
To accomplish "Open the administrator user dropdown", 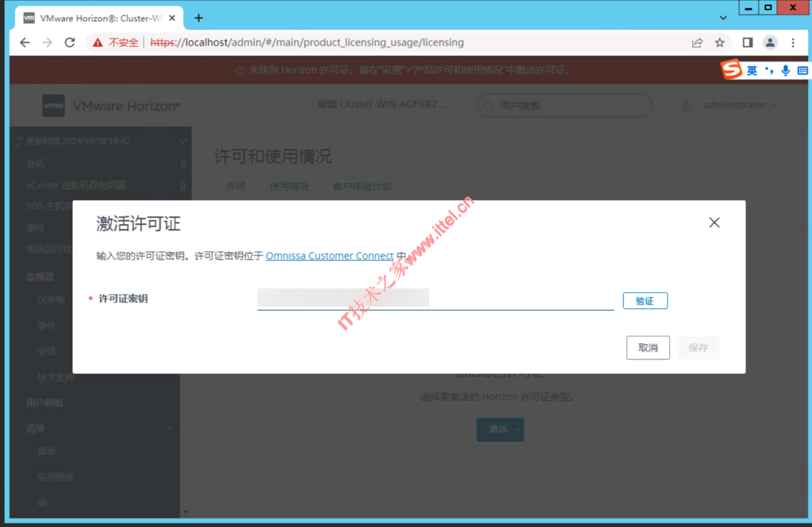I will 739,105.
